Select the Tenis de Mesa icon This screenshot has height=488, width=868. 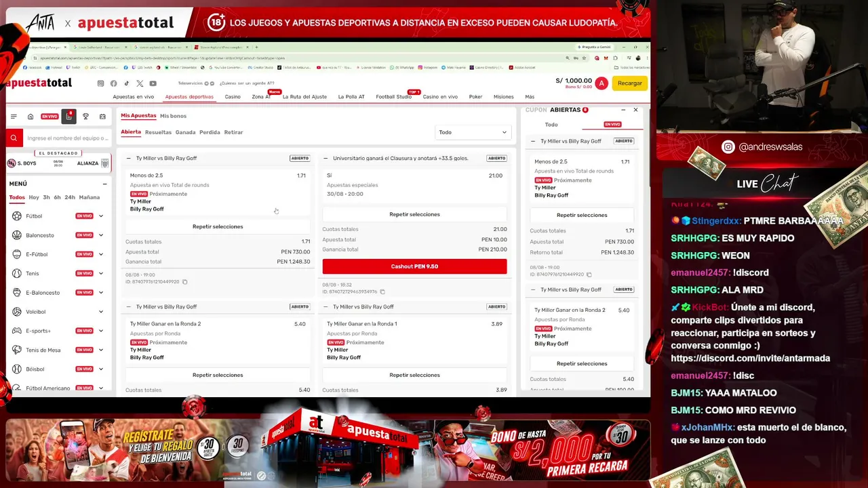(x=17, y=350)
